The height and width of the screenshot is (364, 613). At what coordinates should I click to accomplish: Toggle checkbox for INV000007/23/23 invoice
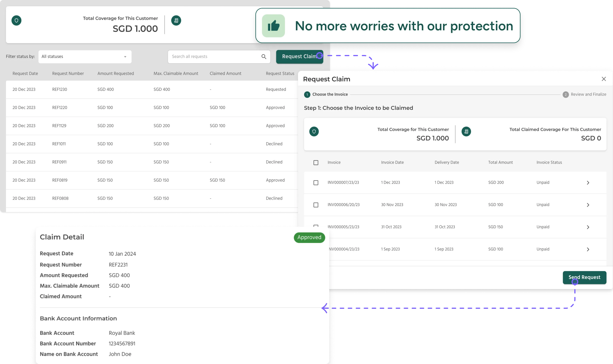pos(316,182)
